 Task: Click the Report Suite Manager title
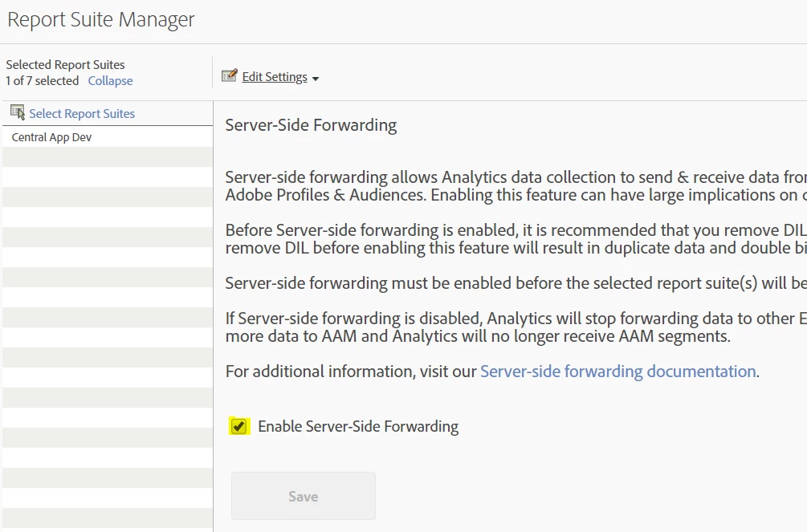tap(101, 20)
